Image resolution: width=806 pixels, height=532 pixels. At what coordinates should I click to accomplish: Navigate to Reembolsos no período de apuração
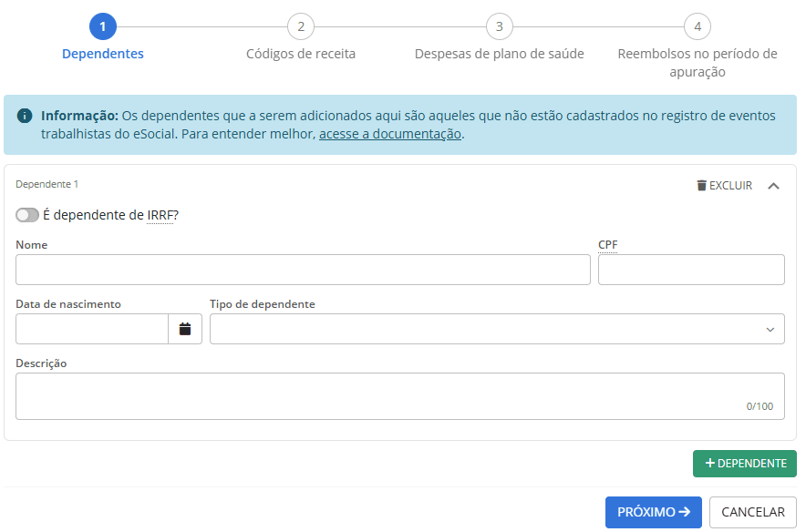697,27
